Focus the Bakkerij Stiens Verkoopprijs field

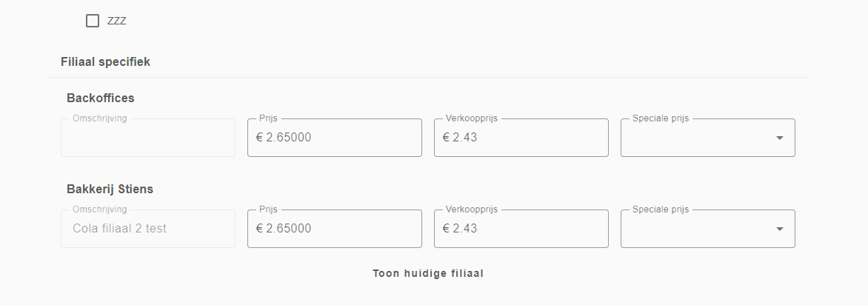click(521, 229)
